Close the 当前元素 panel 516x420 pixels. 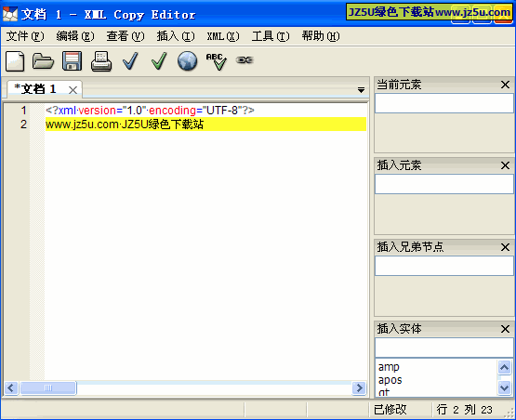pos(505,85)
